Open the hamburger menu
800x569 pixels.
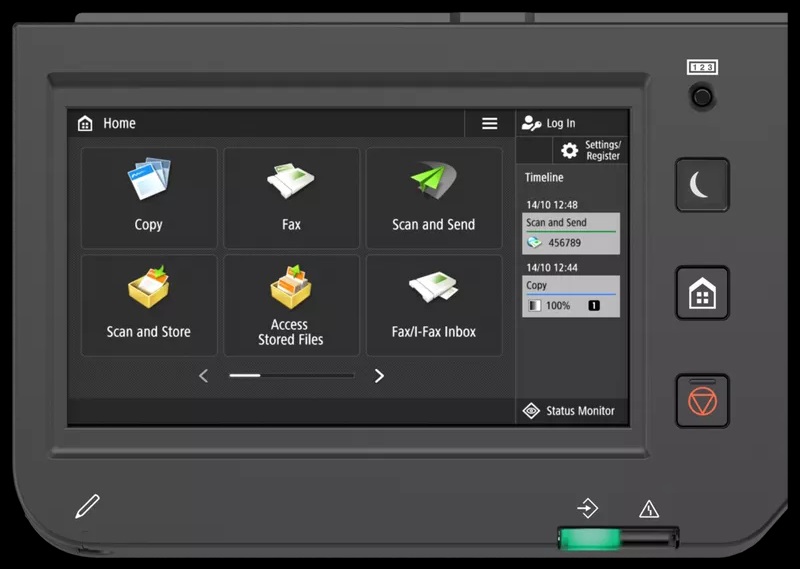pos(489,123)
